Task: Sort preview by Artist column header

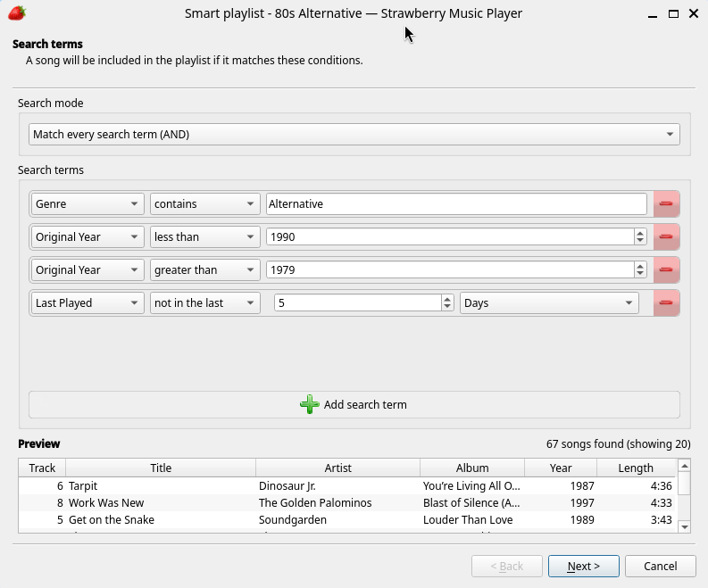Action: tap(337, 468)
